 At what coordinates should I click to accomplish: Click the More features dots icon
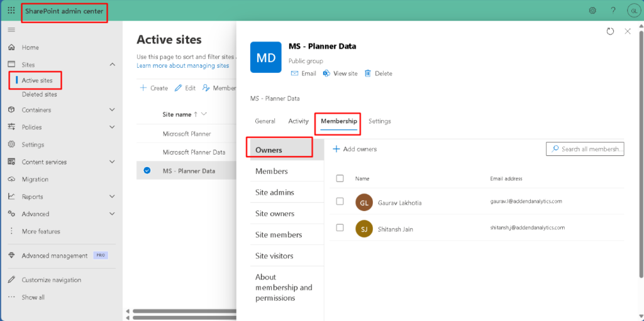pyautogui.click(x=12, y=231)
